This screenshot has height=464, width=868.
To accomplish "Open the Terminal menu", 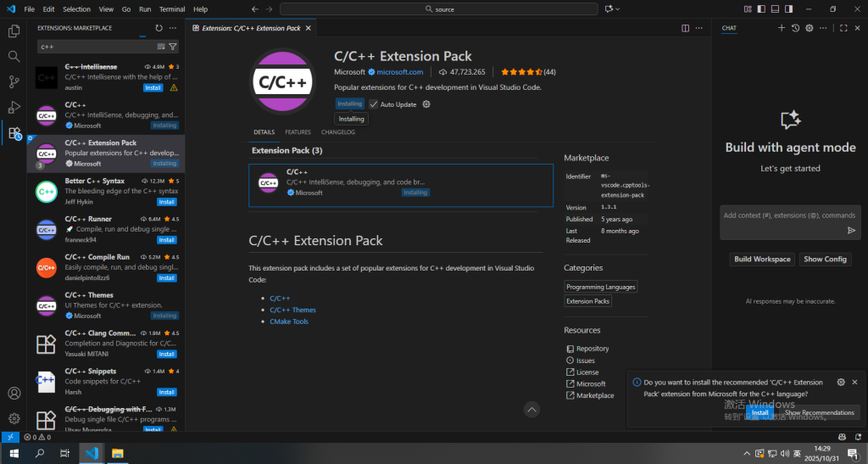I will [x=172, y=8].
